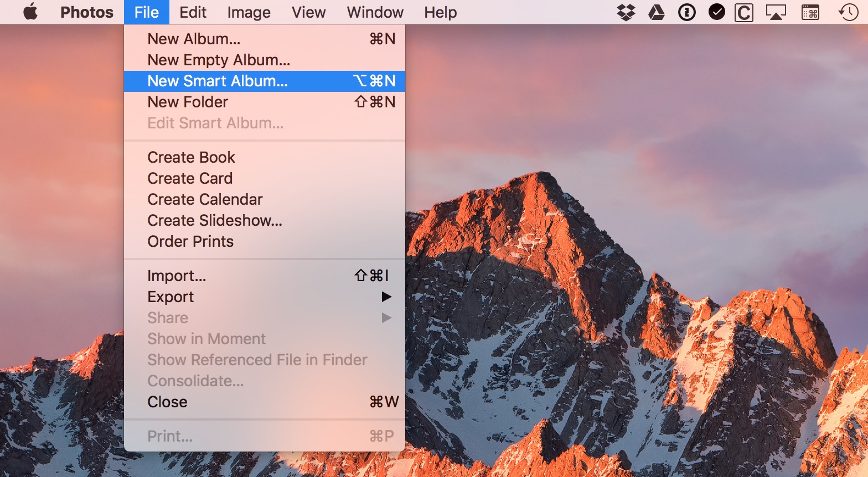This screenshot has width=868, height=477.
Task: Choose New Album… from File menu
Action: pyautogui.click(x=265, y=39)
